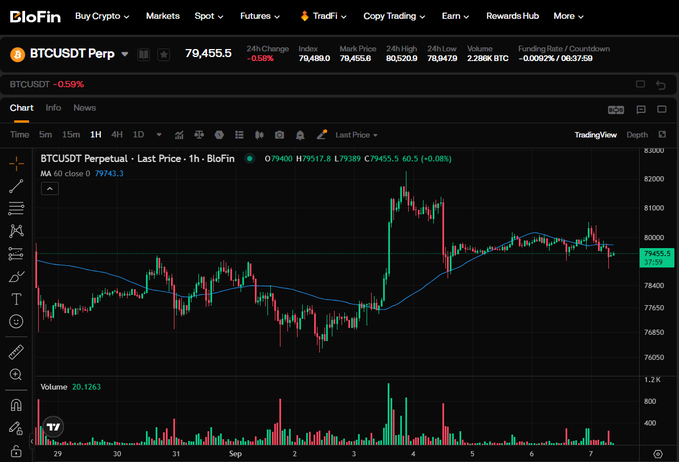Select the 15m timeframe

click(71, 135)
